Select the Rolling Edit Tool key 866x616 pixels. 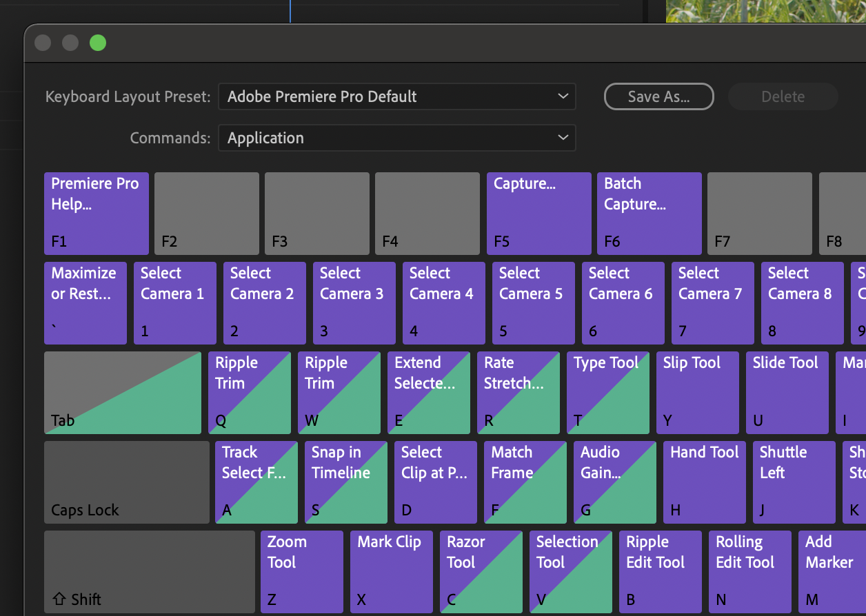click(749, 572)
